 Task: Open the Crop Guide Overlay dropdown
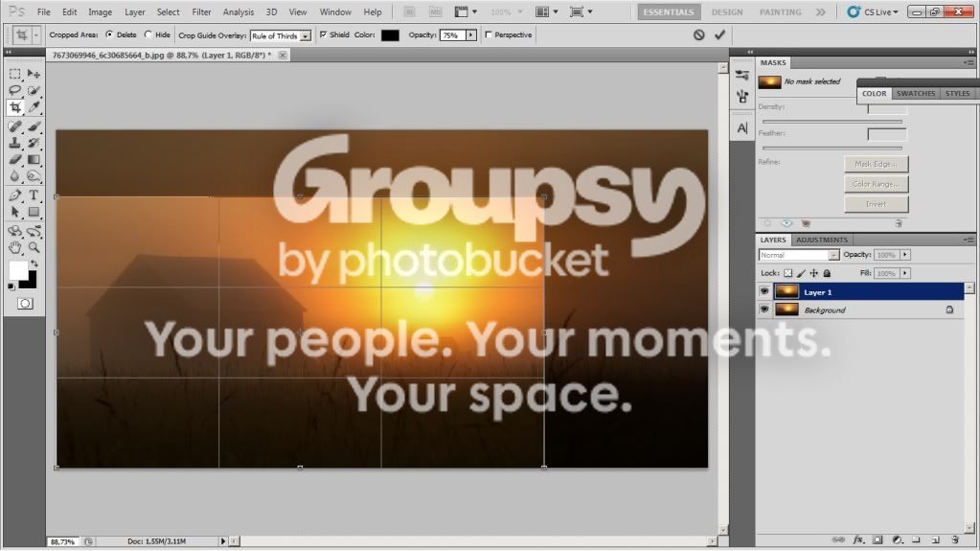point(305,36)
